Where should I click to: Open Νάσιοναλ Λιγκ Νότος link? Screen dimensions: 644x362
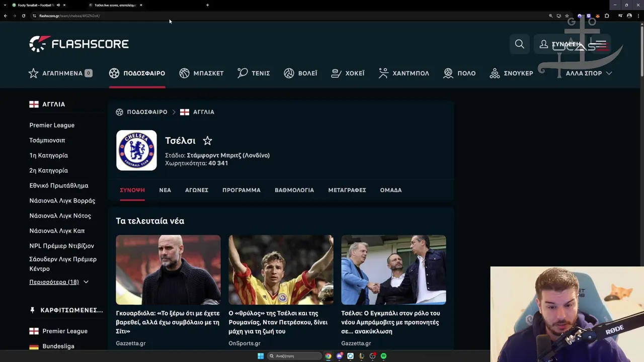[x=60, y=216]
